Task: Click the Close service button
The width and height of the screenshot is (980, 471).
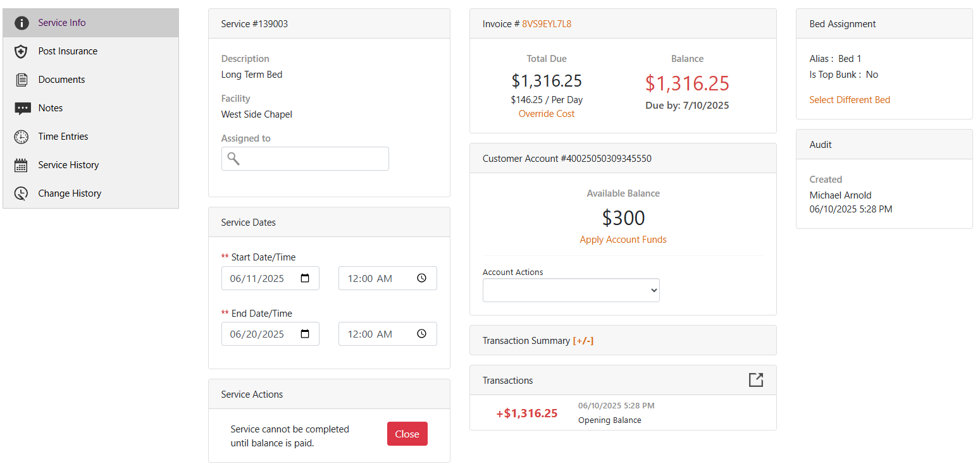Action: (x=407, y=434)
